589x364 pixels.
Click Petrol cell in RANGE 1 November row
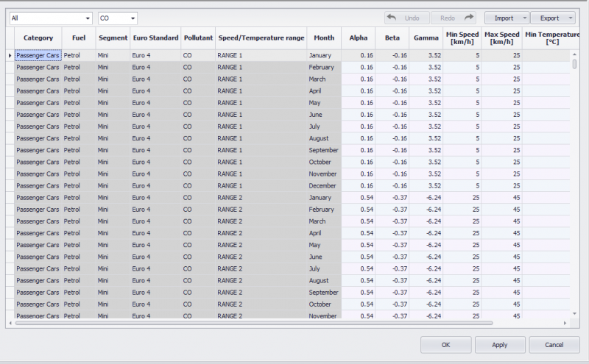click(79, 174)
